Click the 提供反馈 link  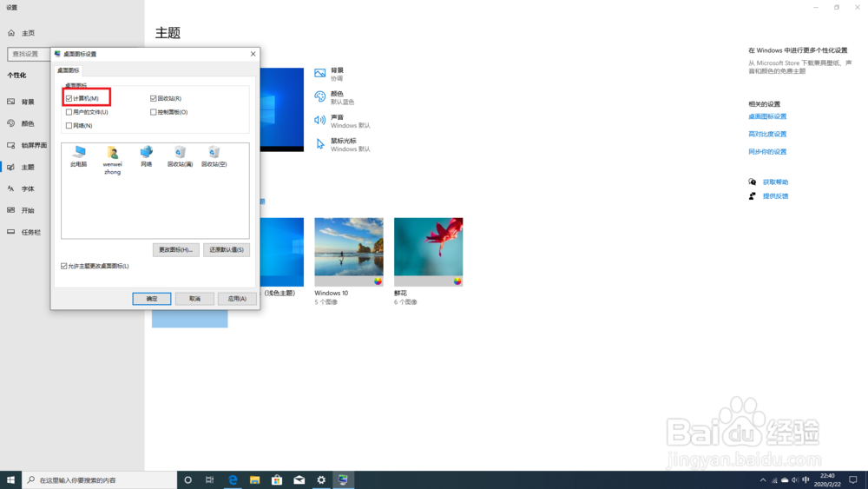[775, 196]
